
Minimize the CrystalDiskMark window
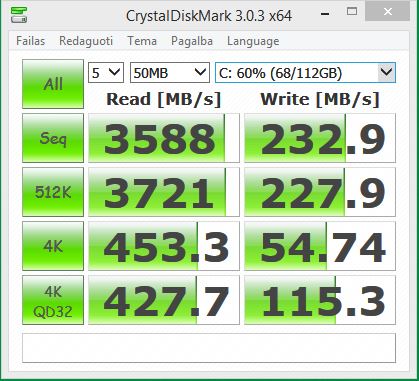pyautogui.click(x=325, y=13)
